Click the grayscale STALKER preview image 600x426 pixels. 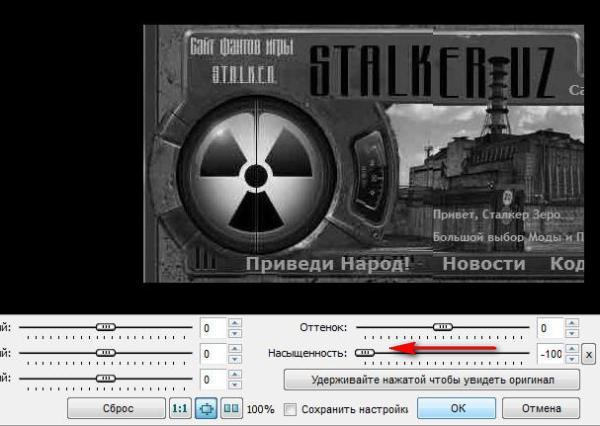point(364,153)
